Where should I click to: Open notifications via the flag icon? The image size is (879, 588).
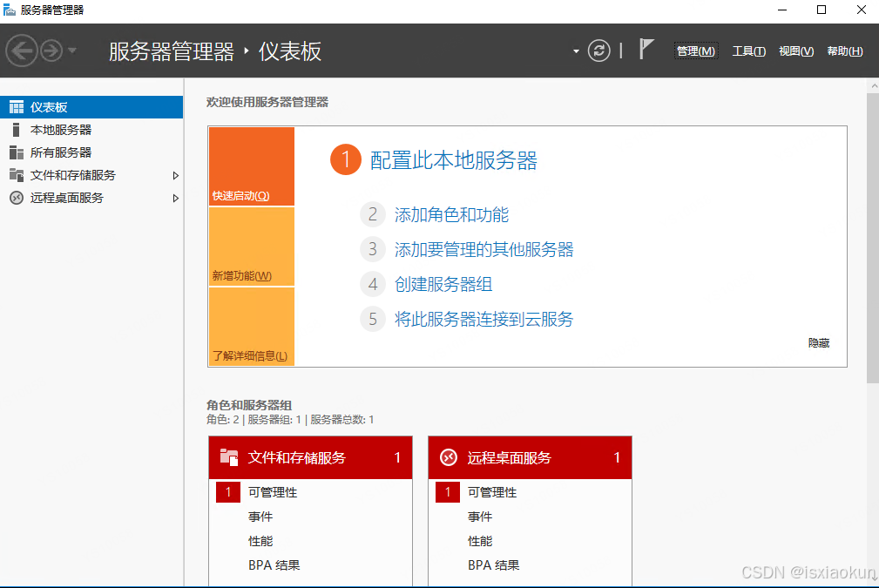point(646,50)
